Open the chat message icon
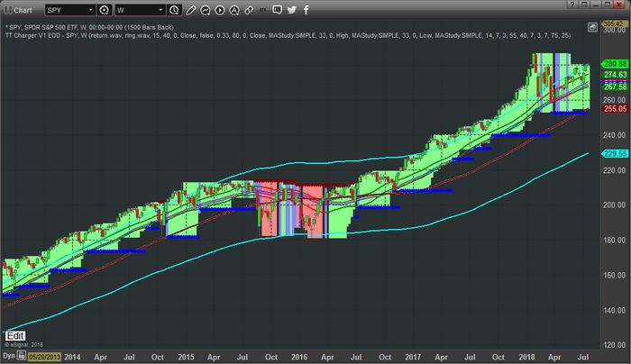 [x=278, y=11]
